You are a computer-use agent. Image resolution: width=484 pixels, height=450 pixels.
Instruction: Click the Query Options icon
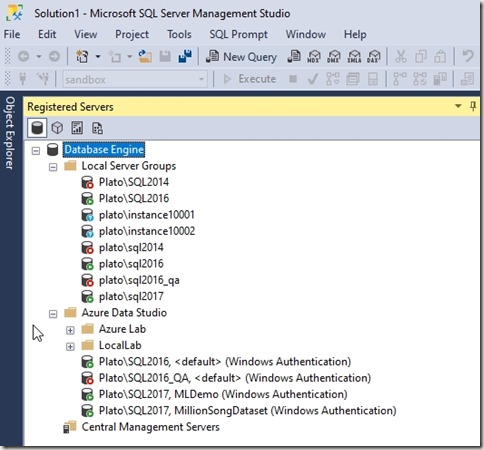[353, 79]
